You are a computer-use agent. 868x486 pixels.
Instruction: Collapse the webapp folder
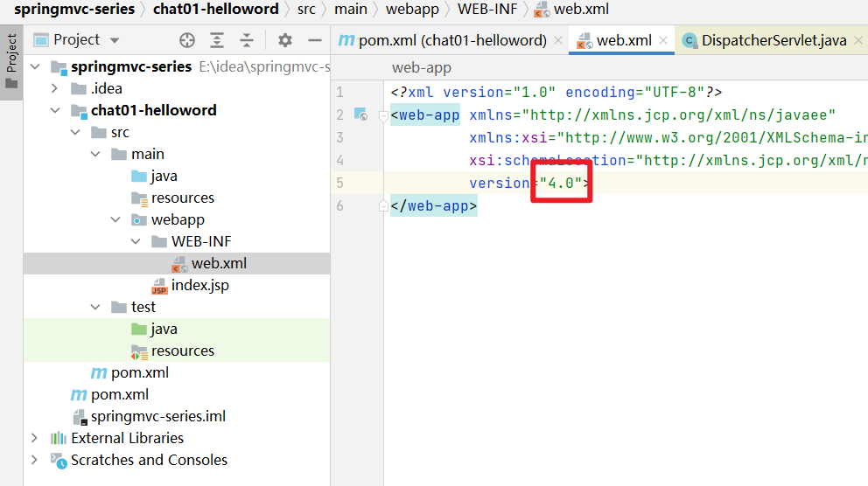[115, 219]
